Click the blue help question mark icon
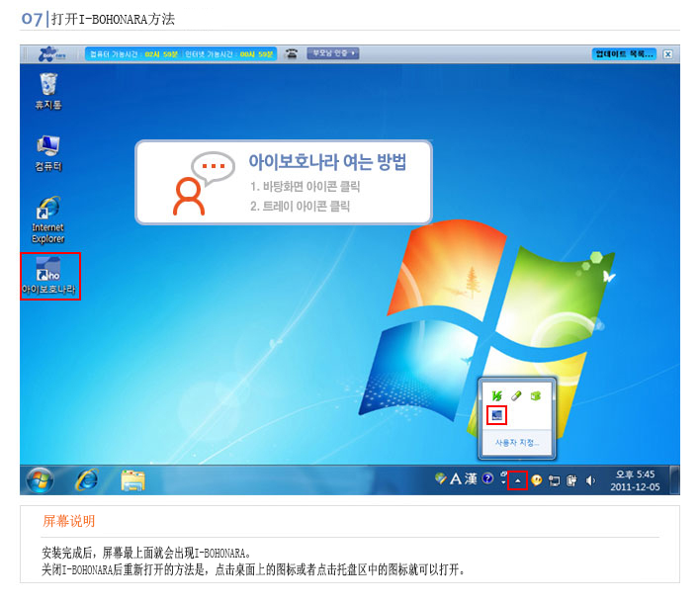Image resolution: width=700 pixels, height=604 pixels. pos(488,478)
